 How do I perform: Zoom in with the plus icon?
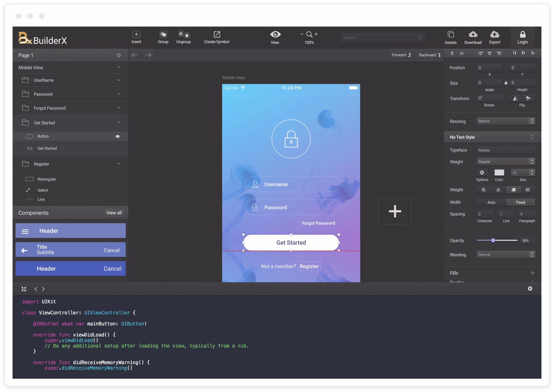click(316, 34)
